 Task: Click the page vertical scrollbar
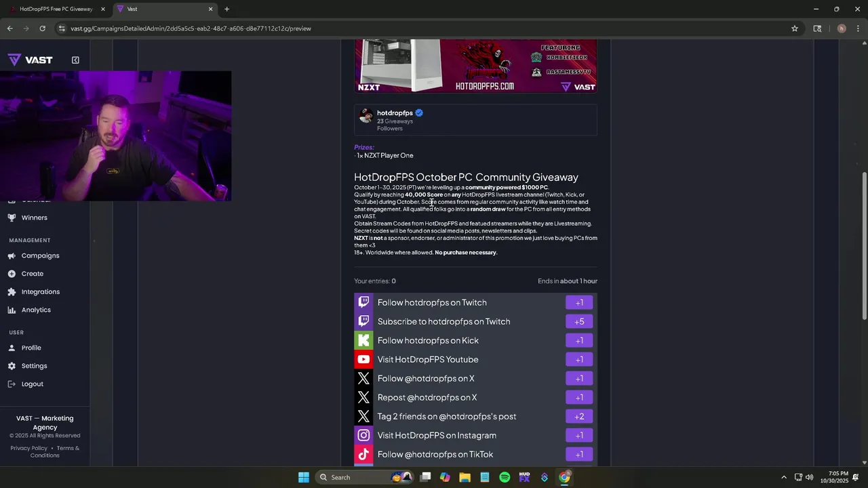863,245
